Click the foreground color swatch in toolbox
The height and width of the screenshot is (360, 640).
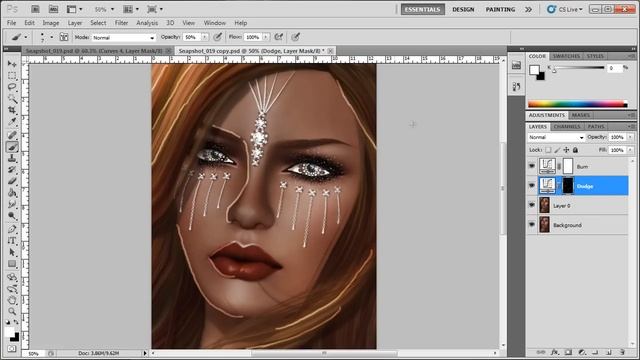[x=9, y=332]
